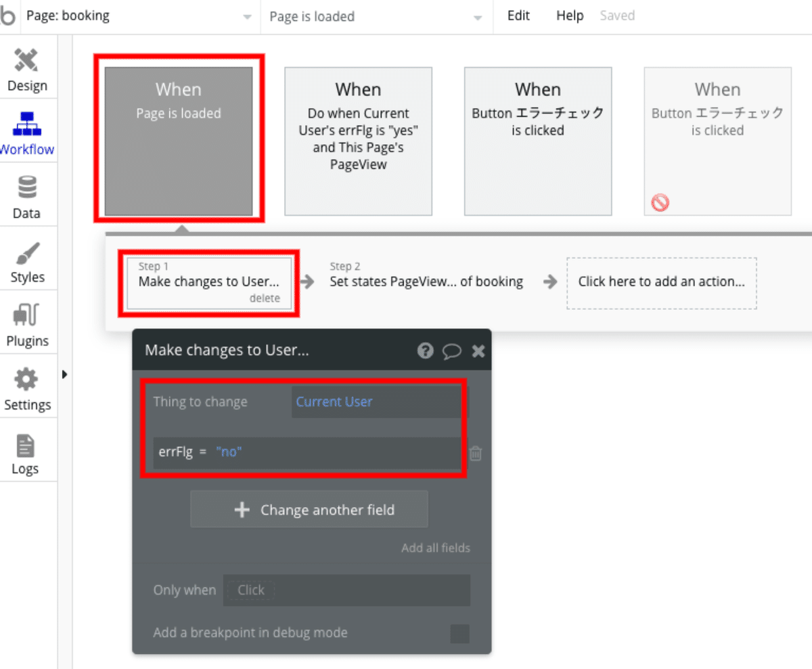Open the Page: booking dropdown
The image size is (812, 669).
click(140, 17)
